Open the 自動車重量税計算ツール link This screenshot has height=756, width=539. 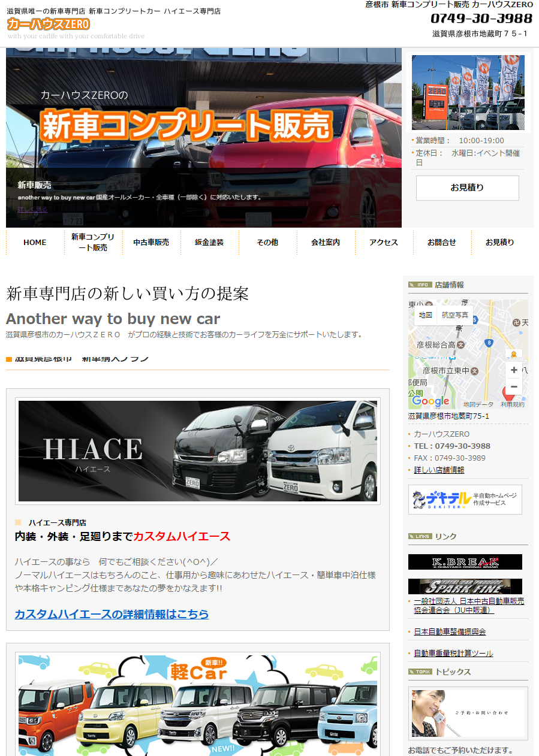[x=453, y=654]
